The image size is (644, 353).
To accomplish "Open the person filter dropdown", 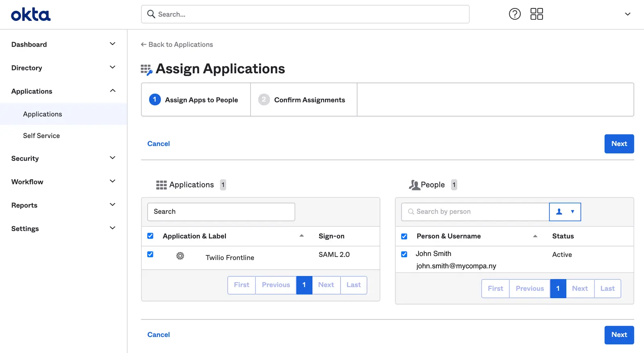I will tap(565, 212).
